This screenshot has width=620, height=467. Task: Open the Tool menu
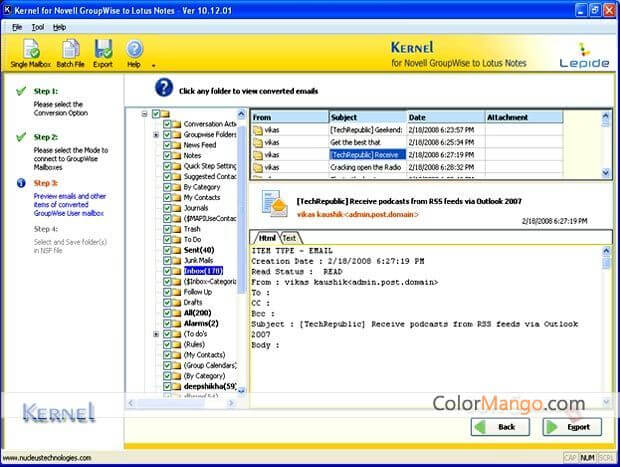[x=38, y=27]
